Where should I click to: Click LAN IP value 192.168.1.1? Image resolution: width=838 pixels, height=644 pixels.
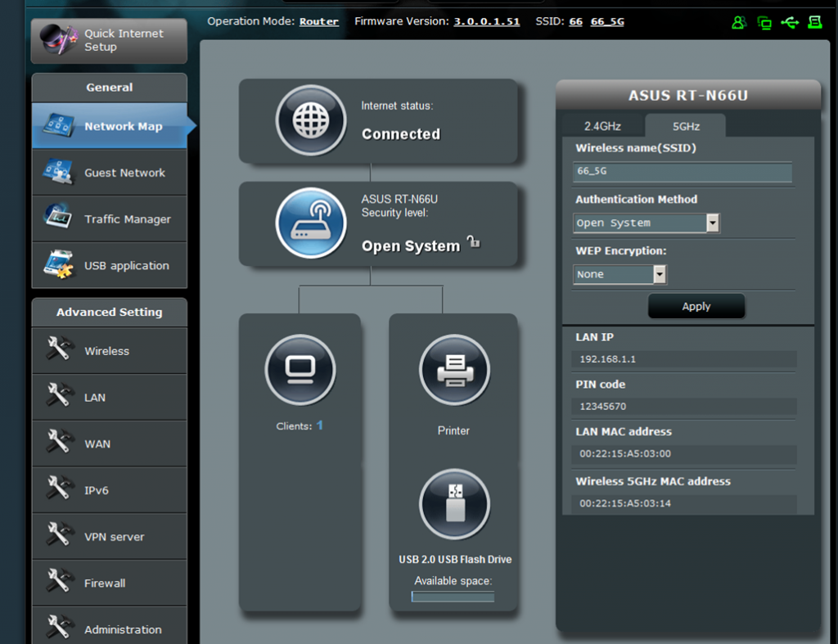(x=608, y=359)
